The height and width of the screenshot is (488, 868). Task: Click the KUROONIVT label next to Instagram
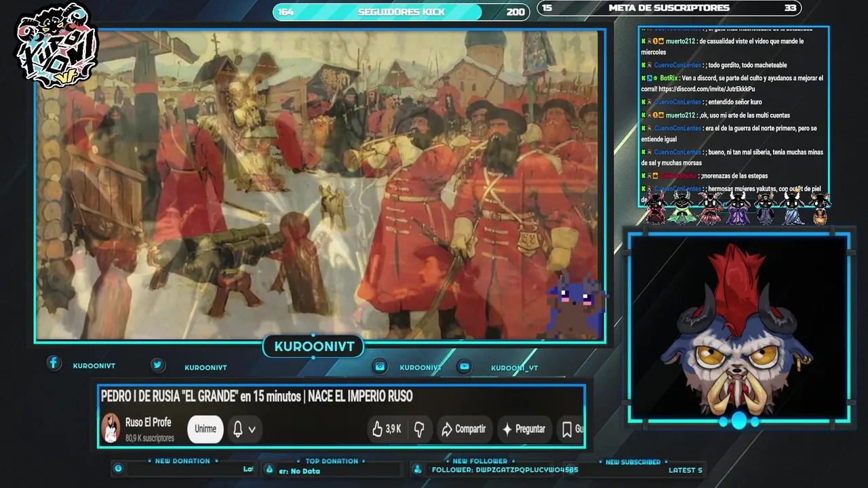pos(420,367)
